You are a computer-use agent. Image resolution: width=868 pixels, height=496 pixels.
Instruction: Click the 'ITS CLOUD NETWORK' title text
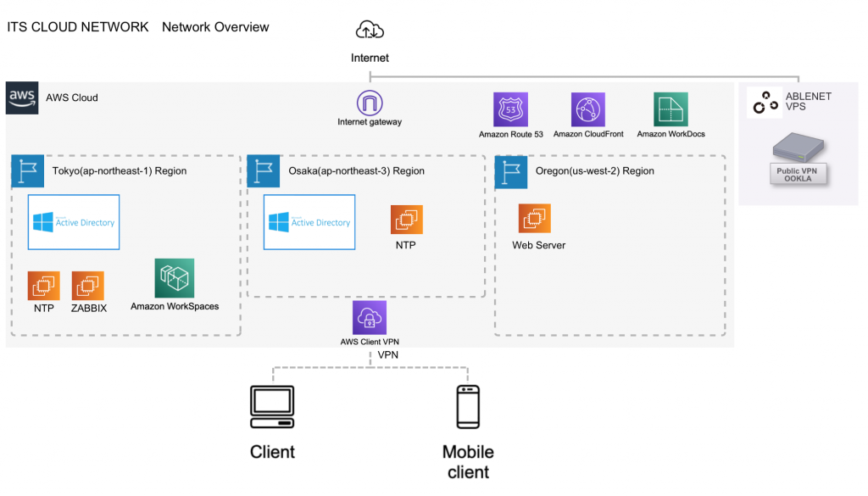(78, 27)
